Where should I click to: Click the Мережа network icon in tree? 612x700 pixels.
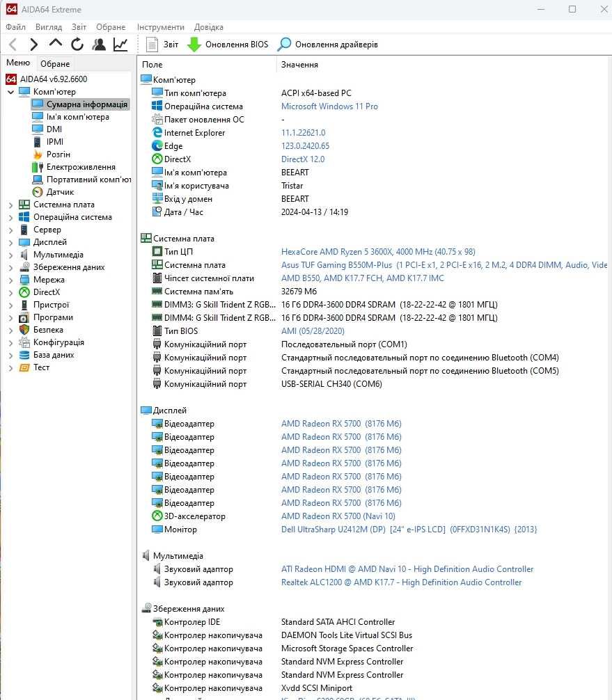tap(24, 280)
